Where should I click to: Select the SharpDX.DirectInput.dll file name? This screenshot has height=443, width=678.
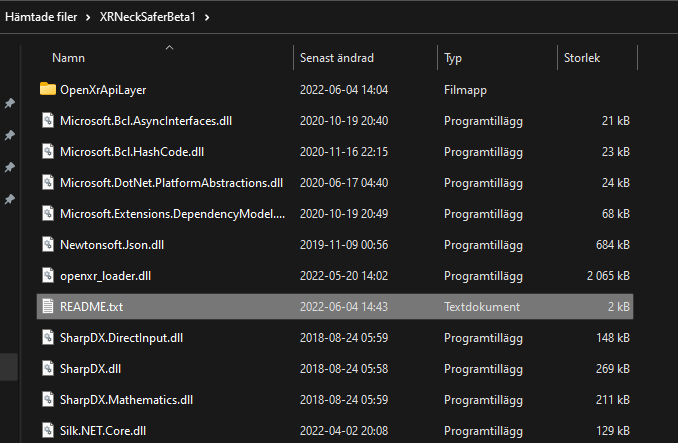(x=121, y=337)
